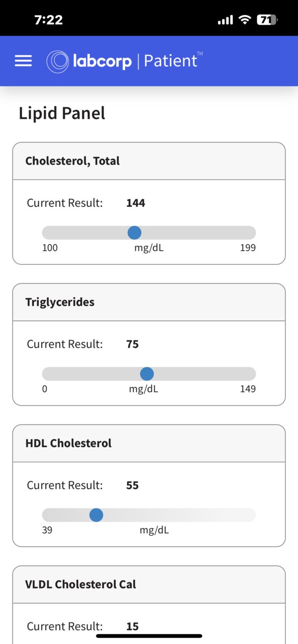Tap the Labcorp circular logo icon
This screenshot has height=644, width=298.
pyautogui.click(x=57, y=61)
